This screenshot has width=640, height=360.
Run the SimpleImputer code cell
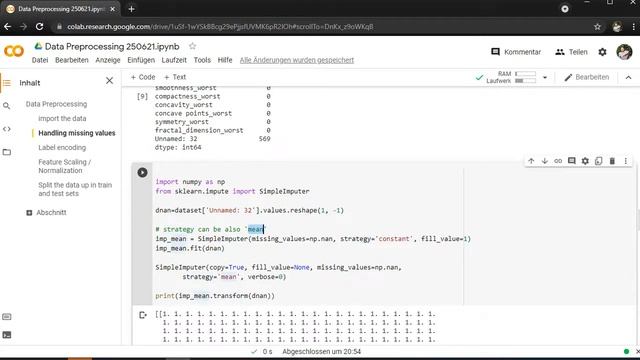142,172
